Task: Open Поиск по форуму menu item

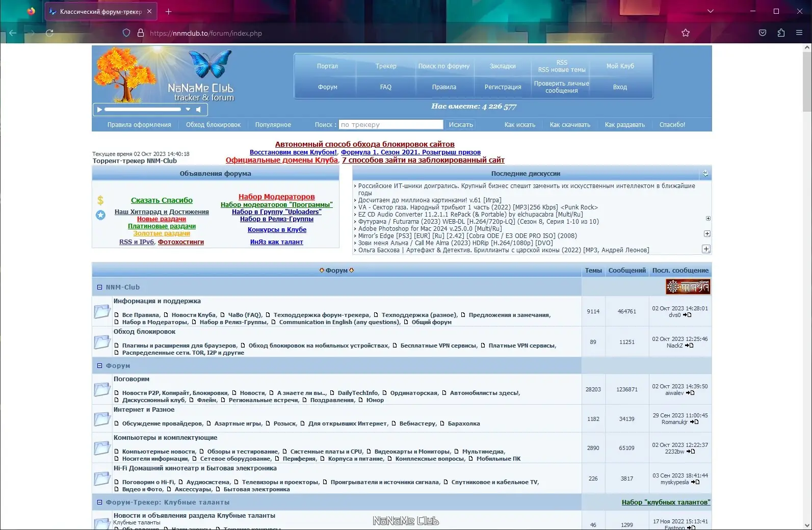Action: (444, 66)
